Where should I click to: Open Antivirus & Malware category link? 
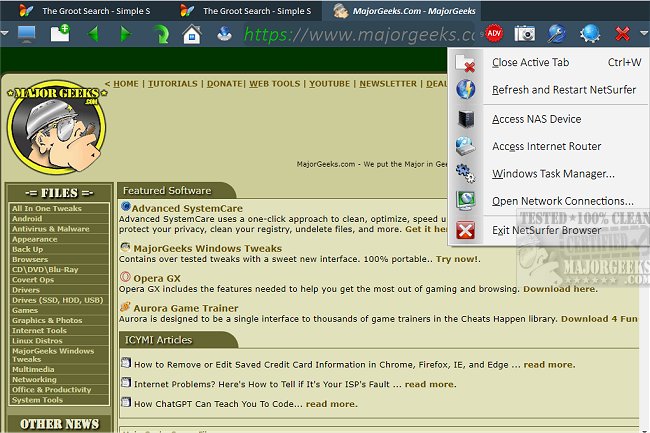pos(51,229)
